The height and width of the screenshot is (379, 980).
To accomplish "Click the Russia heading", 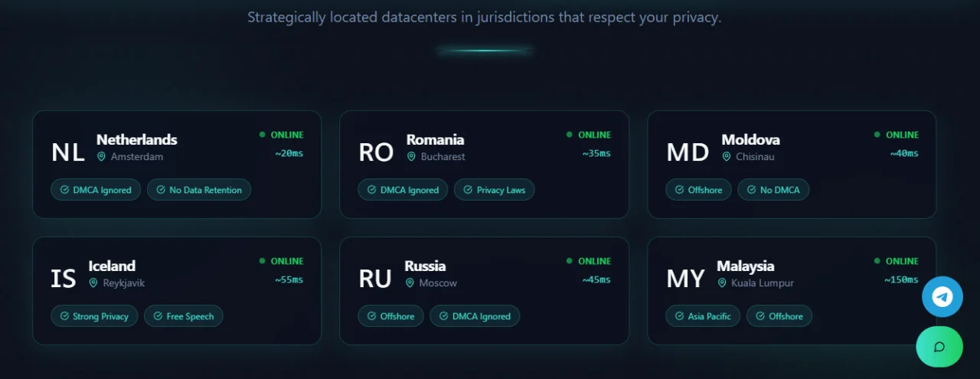I will [425, 266].
